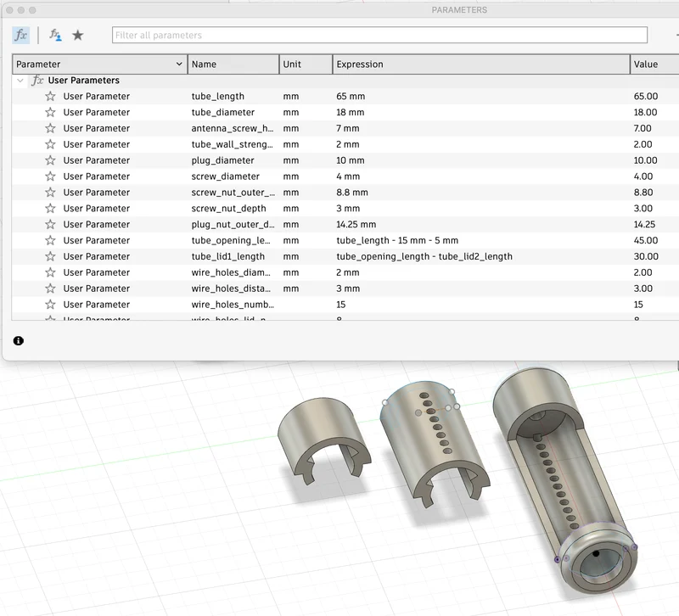Select the tube_diameter name cell

[x=223, y=112]
